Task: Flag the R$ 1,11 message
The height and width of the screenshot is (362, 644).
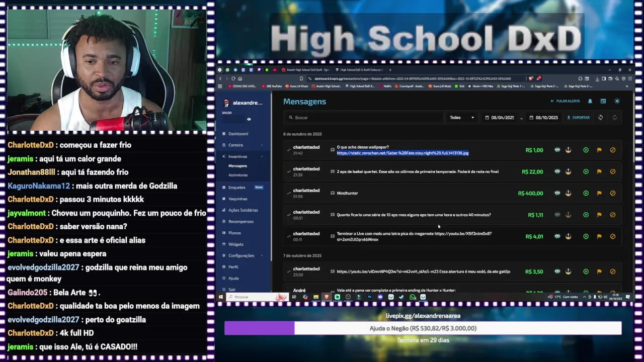Action: coord(599,215)
